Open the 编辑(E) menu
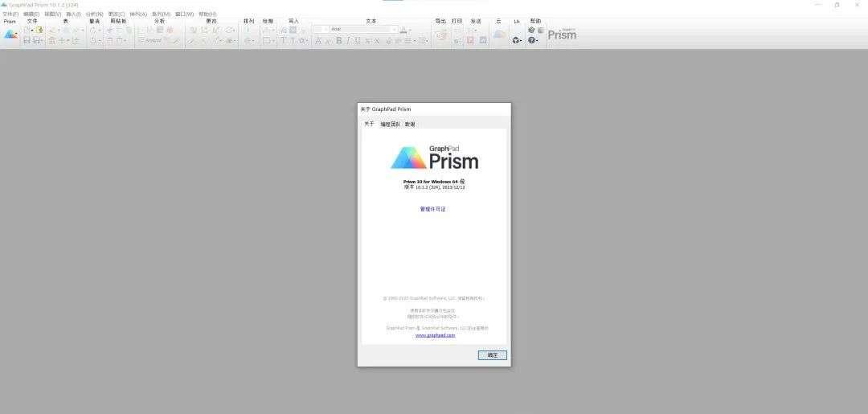868x414 pixels. click(31, 14)
